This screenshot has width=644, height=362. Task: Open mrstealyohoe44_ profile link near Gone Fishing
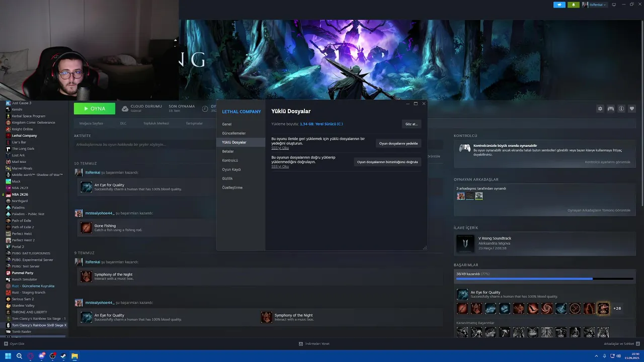tap(100, 213)
